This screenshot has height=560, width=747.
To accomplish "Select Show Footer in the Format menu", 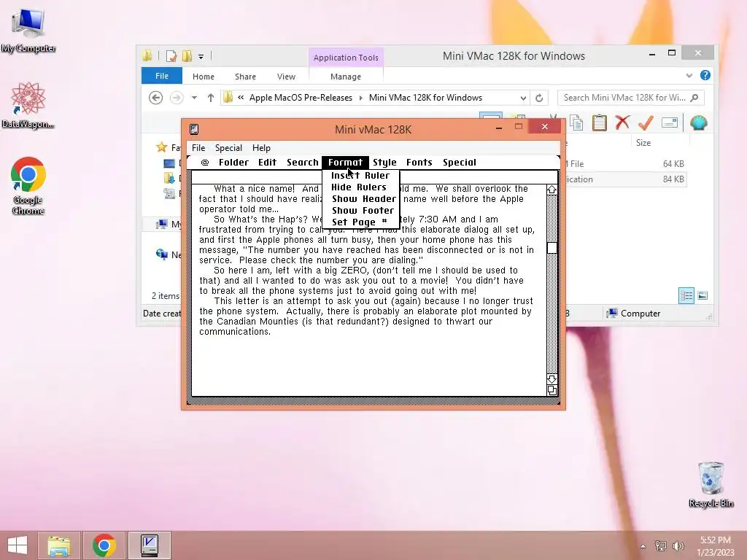I will (363, 211).
